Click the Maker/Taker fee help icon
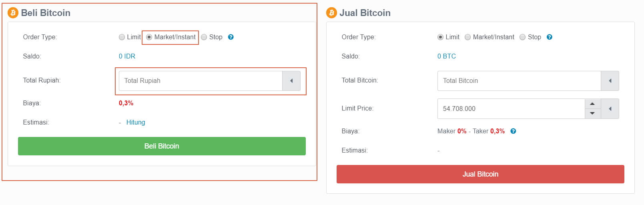Viewport: 644px width, 205px height. coord(513,131)
